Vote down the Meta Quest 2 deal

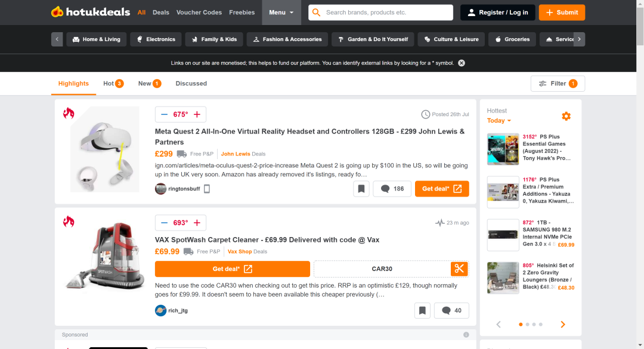165,114
